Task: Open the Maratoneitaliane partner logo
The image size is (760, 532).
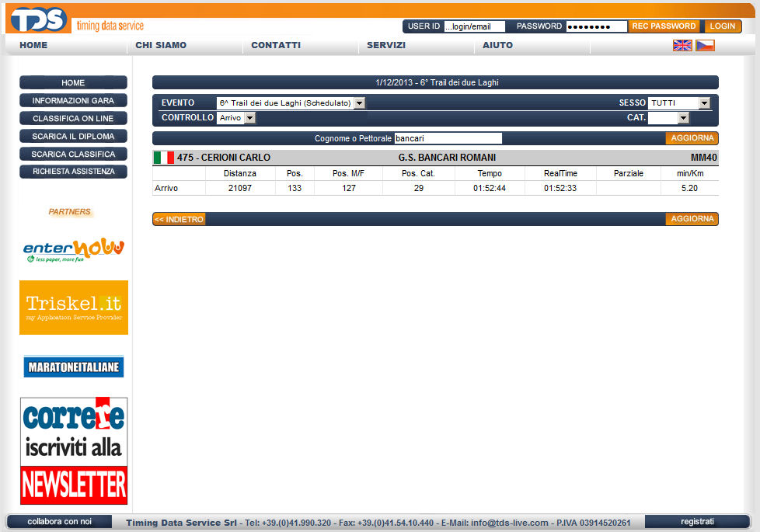Action: pyautogui.click(x=74, y=366)
